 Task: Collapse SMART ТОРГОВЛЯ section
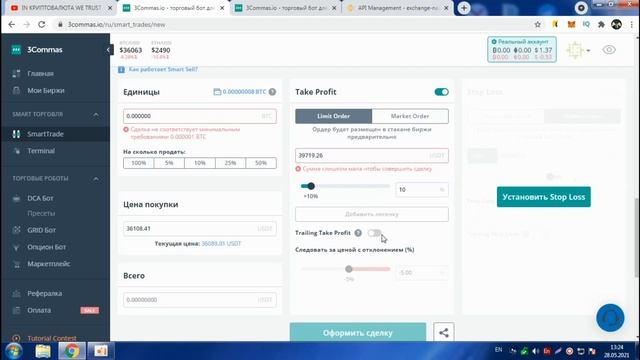pos(96,115)
